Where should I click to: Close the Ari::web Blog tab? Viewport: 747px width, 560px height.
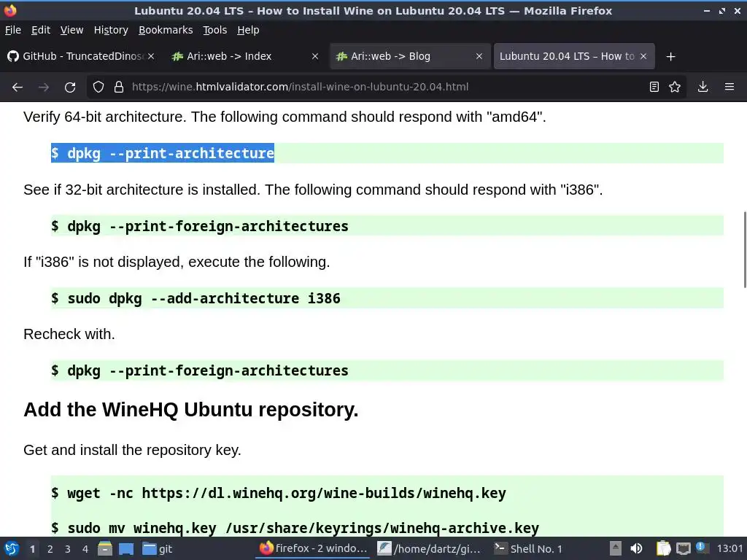point(479,56)
